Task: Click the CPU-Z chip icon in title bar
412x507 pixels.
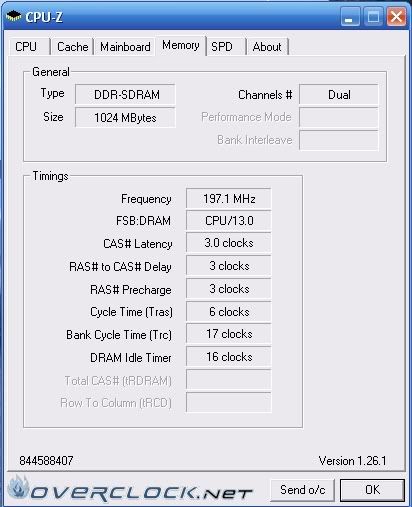Action: coord(14,16)
